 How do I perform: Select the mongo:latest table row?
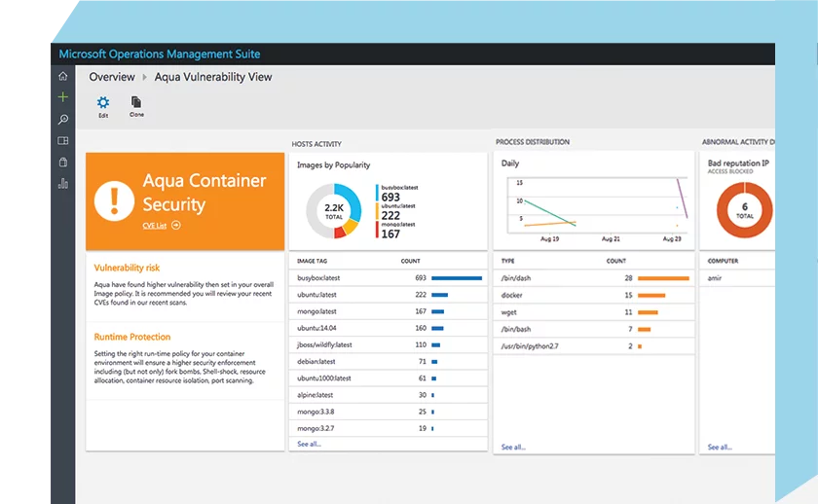pyautogui.click(x=389, y=311)
